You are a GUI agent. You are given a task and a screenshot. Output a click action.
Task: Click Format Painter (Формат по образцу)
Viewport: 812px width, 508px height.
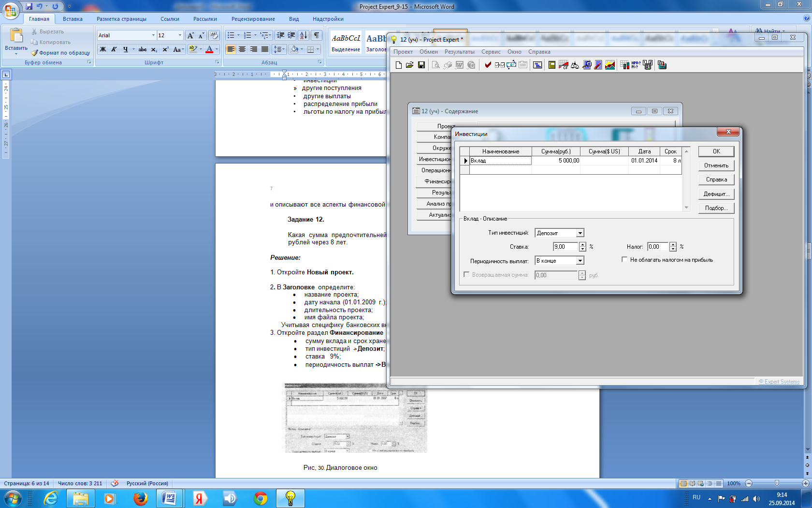tap(60, 53)
